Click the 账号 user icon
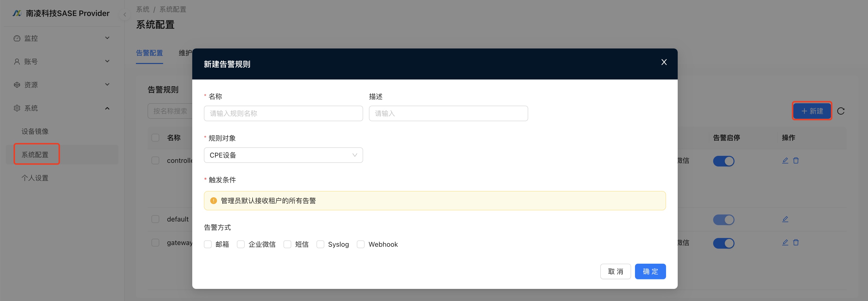 pyautogui.click(x=17, y=62)
